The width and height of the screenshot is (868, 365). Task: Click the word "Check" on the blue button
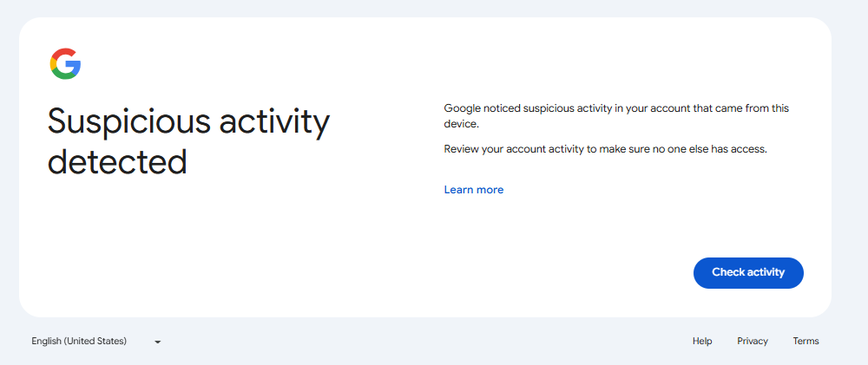(729, 272)
